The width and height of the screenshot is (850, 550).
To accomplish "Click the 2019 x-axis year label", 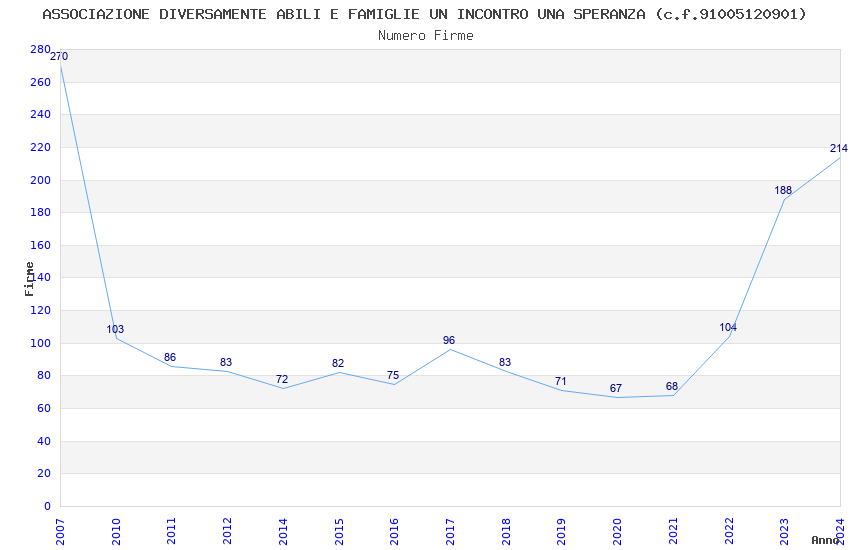I will (562, 531).
